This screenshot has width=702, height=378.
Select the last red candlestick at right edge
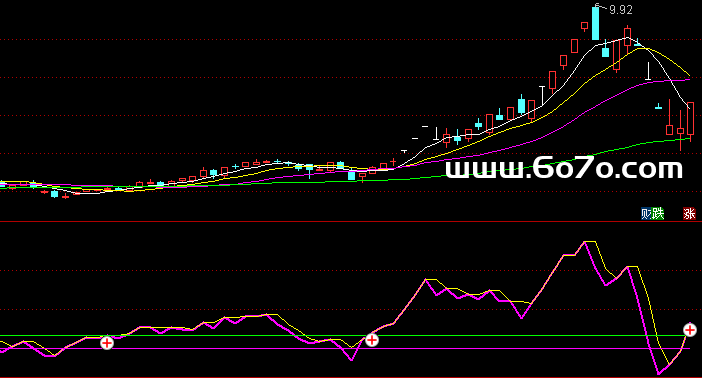point(690,119)
